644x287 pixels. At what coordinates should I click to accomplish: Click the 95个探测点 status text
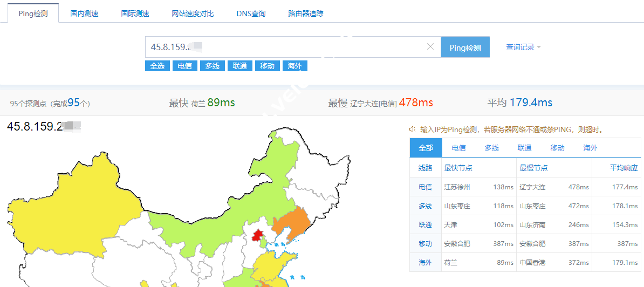click(50, 103)
